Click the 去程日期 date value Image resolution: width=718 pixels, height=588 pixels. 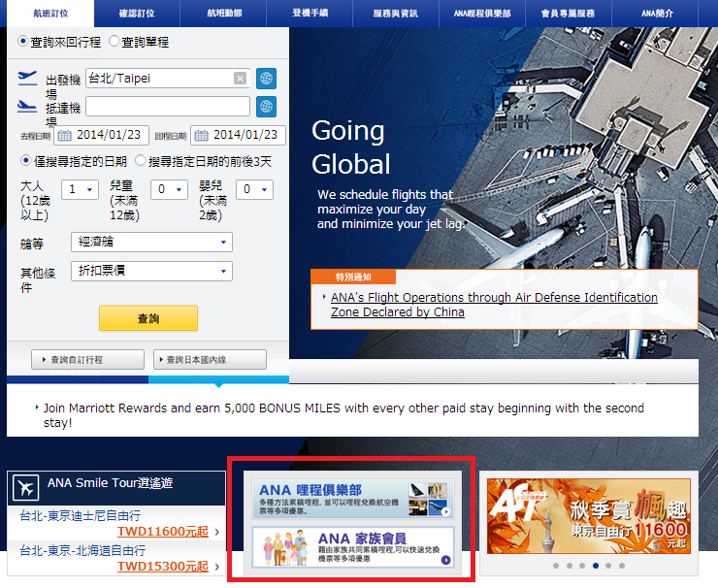point(109,135)
